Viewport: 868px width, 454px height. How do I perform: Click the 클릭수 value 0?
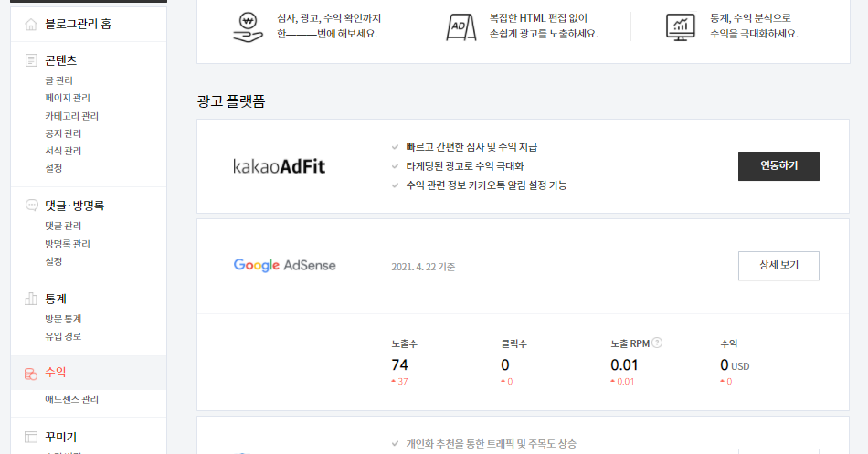505,365
